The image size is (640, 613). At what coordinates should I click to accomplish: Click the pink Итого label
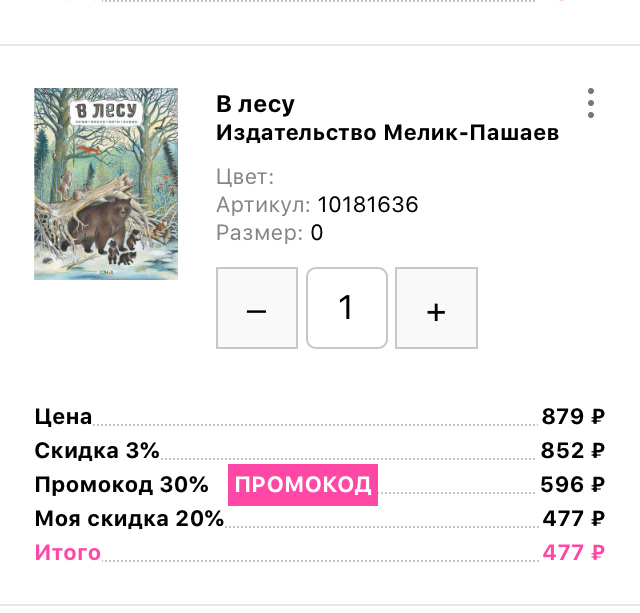68,552
